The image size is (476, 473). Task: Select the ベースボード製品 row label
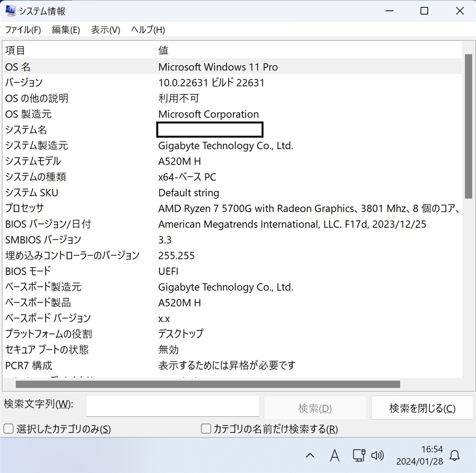click(x=38, y=303)
